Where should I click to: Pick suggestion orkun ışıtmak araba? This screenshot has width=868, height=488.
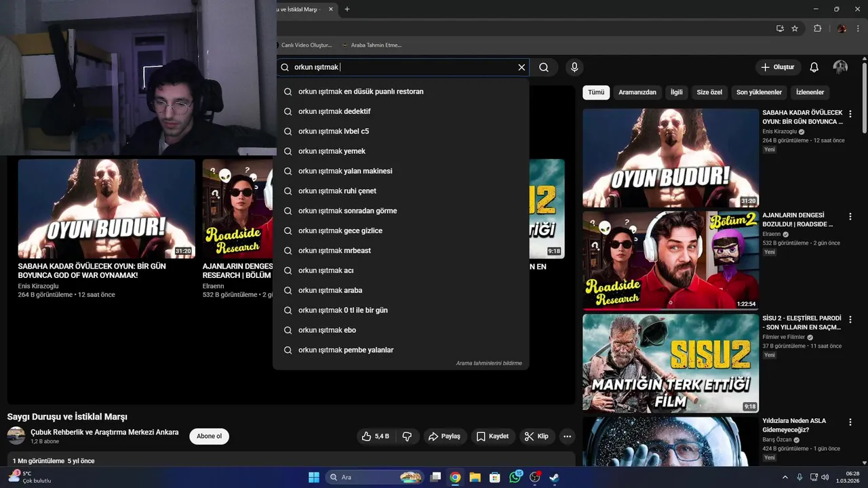click(401, 290)
